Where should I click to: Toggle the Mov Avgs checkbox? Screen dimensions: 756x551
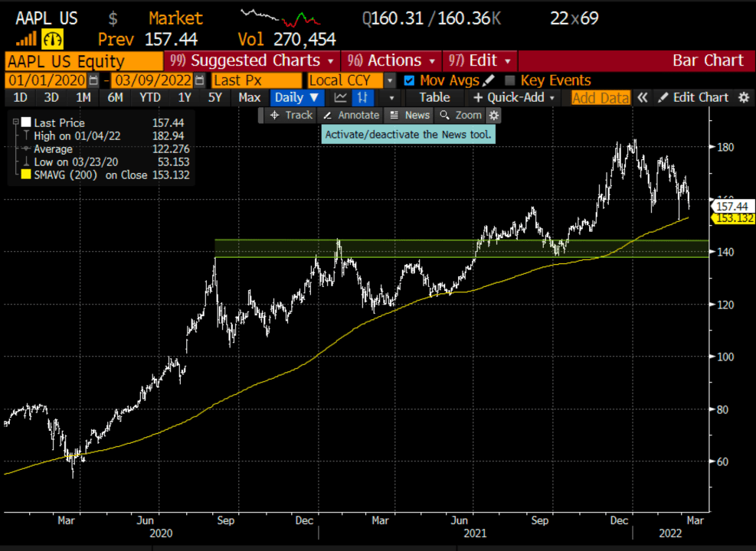pyautogui.click(x=409, y=80)
